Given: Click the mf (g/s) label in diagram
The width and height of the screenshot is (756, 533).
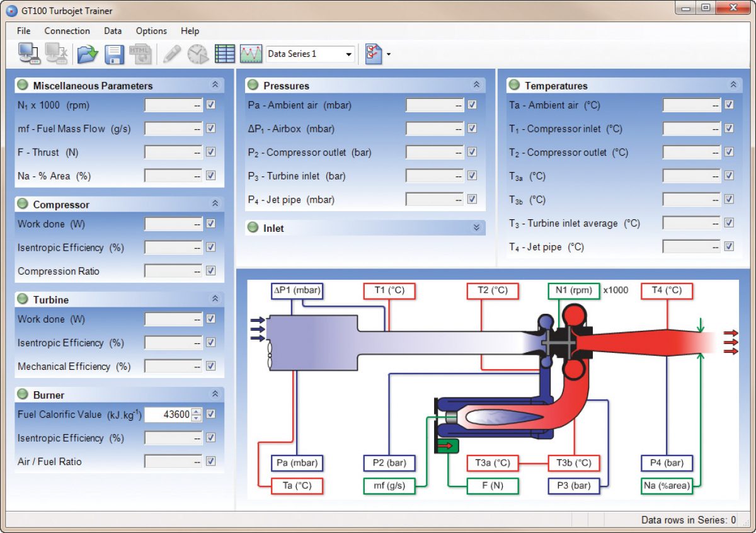Looking at the screenshot, I should (389, 486).
